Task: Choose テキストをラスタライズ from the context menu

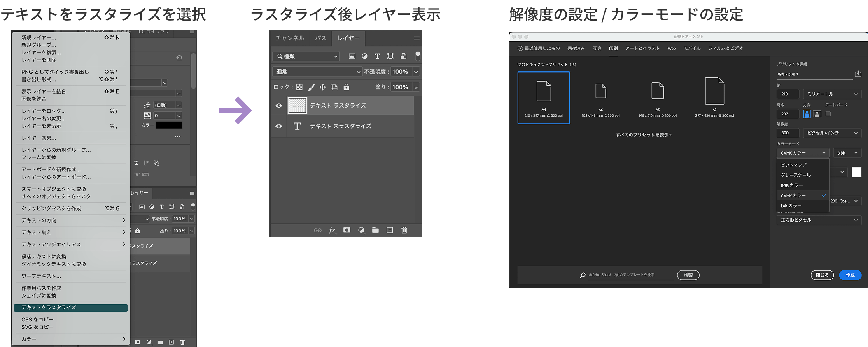Action: click(70, 307)
